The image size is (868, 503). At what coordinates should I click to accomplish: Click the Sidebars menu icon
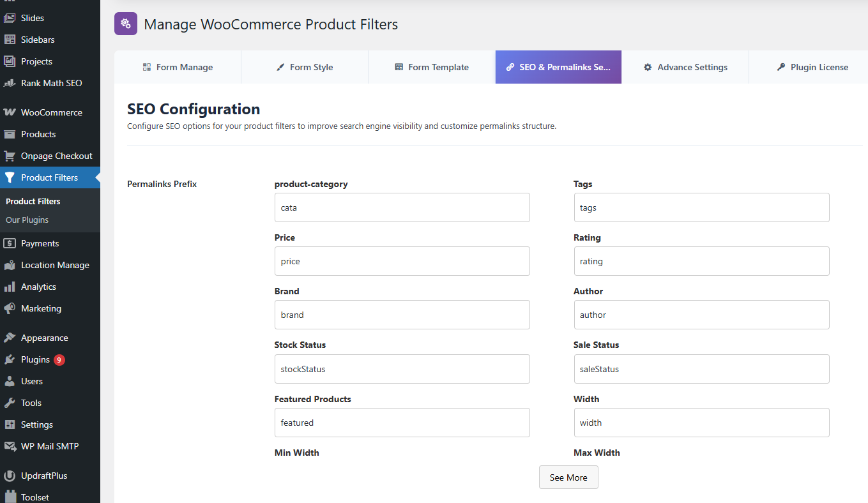pyautogui.click(x=10, y=40)
